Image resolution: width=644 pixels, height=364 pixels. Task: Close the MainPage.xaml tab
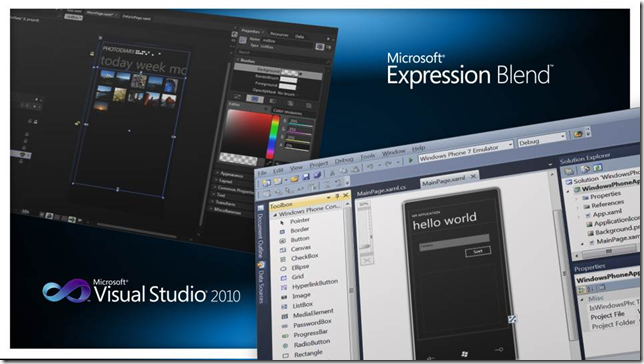[x=473, y=176]
